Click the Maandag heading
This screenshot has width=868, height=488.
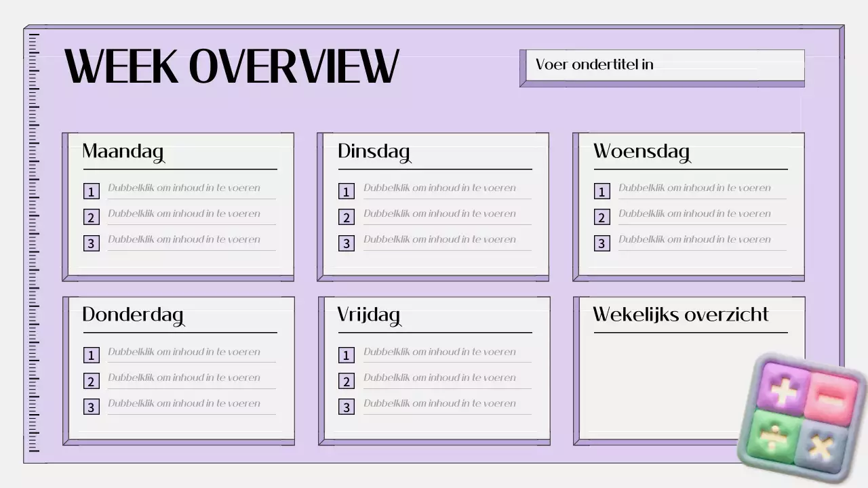(123, 151)
